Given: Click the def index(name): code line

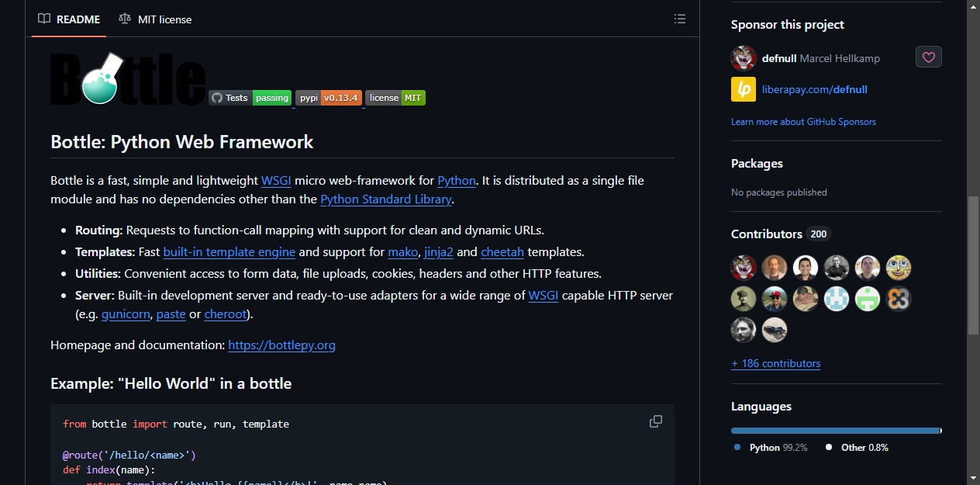Looking at the screenshot, I should (109, 469).
